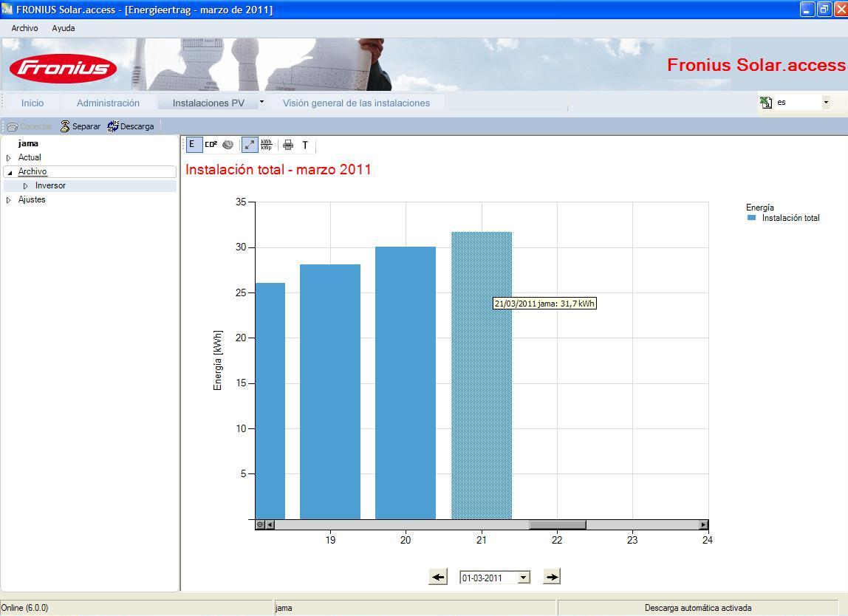This screenshot has width=848, height=616.
Task: Click the chart horizontal scrollbar thumb
Action: pos(557,524)
